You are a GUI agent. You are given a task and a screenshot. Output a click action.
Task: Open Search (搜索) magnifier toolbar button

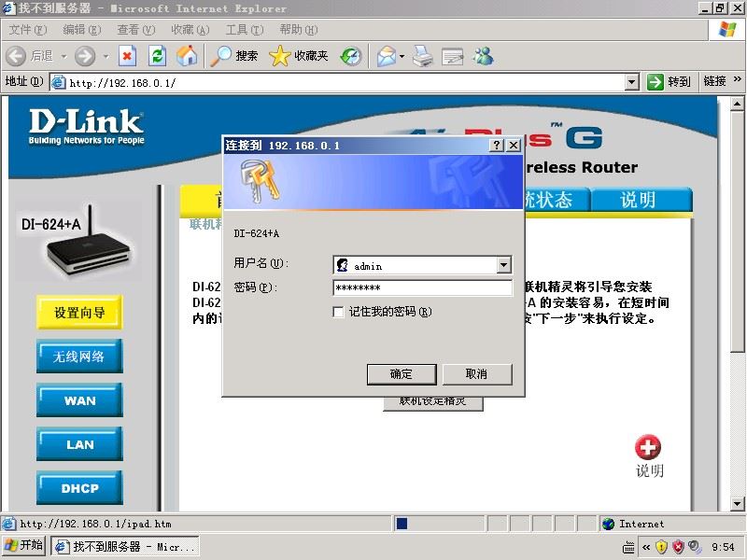pyautogui.click(x=234, y=56)
